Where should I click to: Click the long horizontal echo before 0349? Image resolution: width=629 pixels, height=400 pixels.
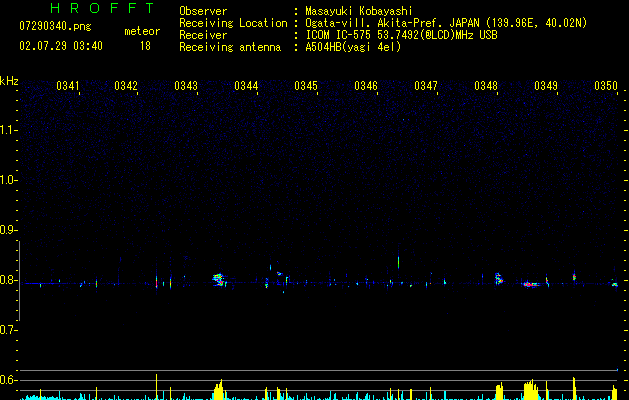coord(531,284)
